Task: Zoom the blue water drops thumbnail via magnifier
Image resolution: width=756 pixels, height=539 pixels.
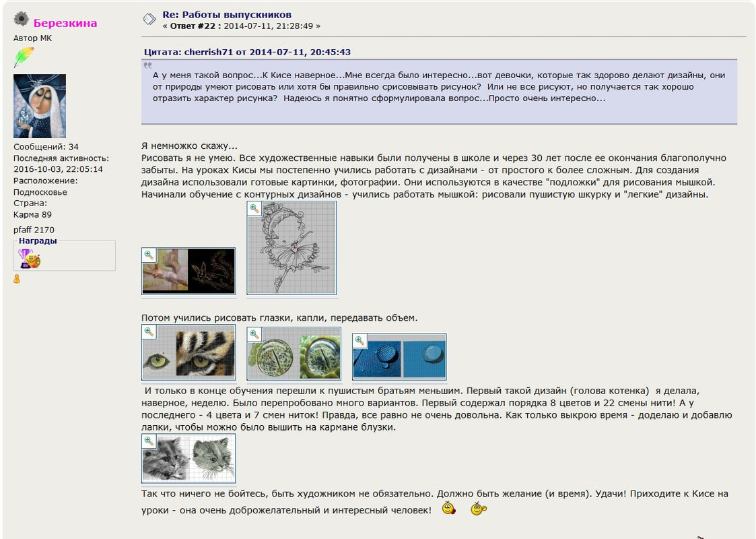Action: pos(359,340)
